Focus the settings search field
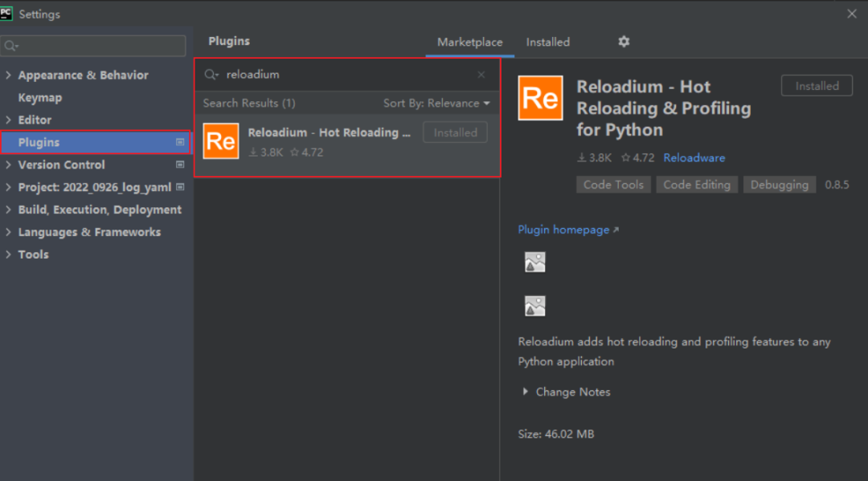This screenshot has height=481, width=868. click(93, 46)
